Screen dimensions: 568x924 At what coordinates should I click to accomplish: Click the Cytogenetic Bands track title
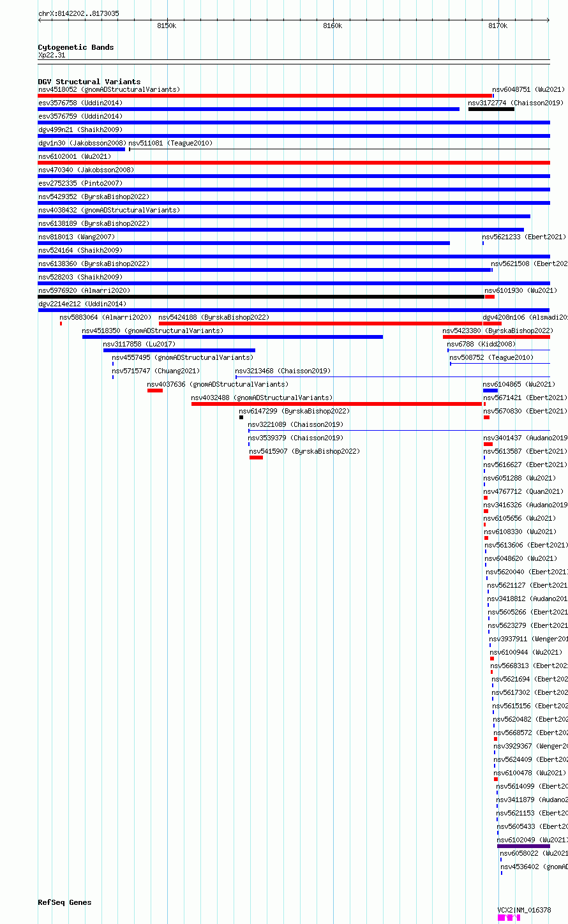76,47
